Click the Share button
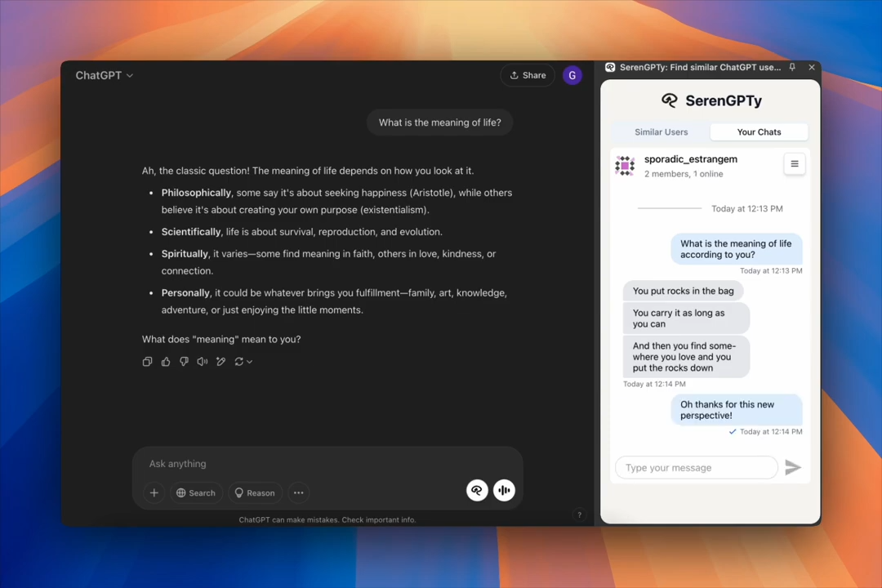The image size is (882, 588). pyautogui.click(x=528, y=75)
